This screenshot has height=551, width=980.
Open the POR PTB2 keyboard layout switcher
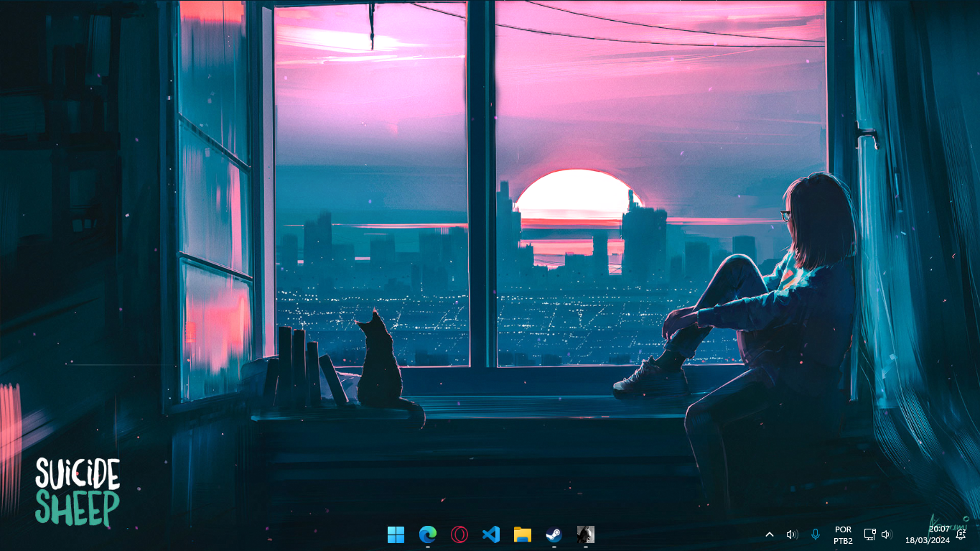843,535
